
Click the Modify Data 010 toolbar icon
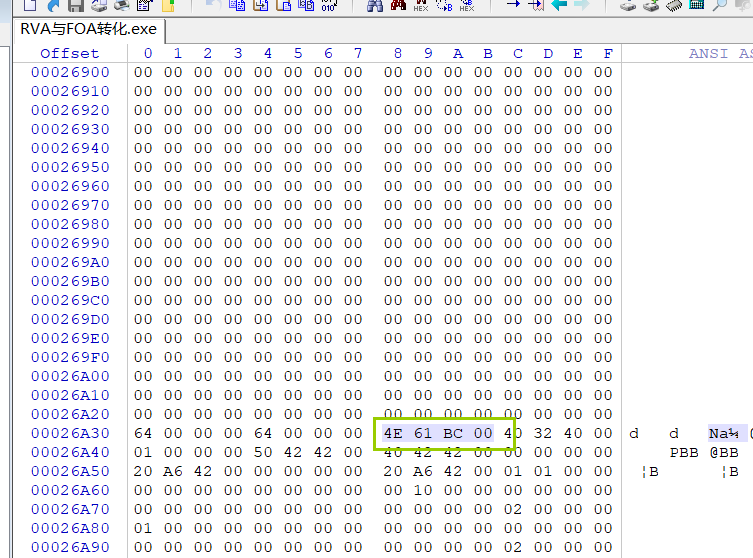point(329,5)
